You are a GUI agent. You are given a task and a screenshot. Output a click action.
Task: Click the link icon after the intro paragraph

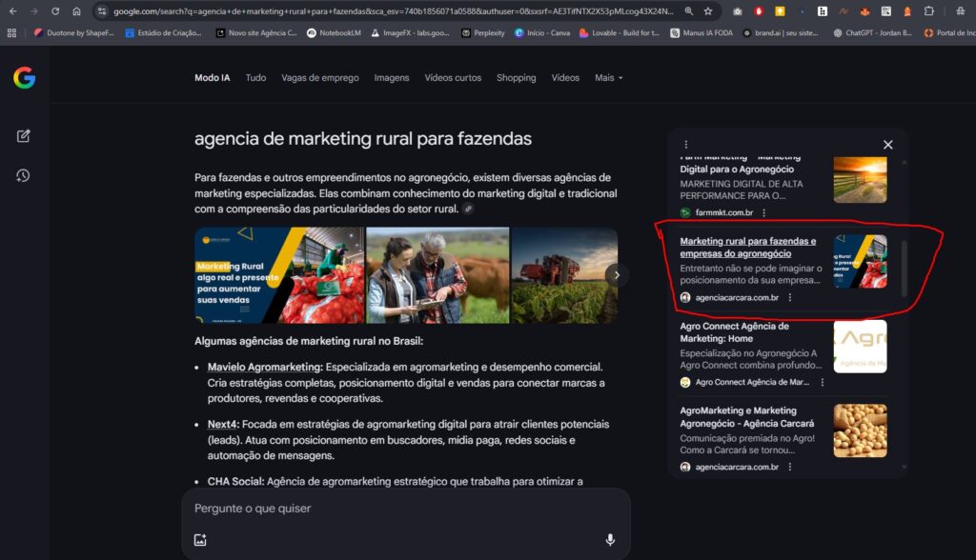pyautogui.click(x=466, y=207)
